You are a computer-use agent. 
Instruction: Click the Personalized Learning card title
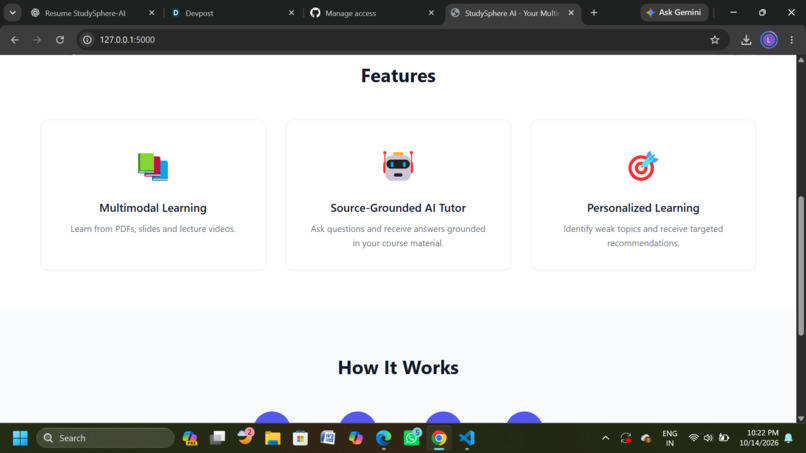(643, 208)
